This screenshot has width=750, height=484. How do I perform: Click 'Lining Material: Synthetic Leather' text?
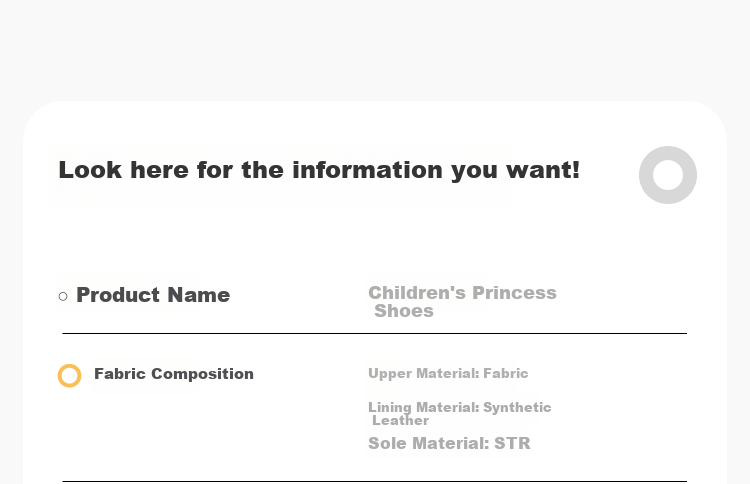pyautogui.click(x=460, y=414)
